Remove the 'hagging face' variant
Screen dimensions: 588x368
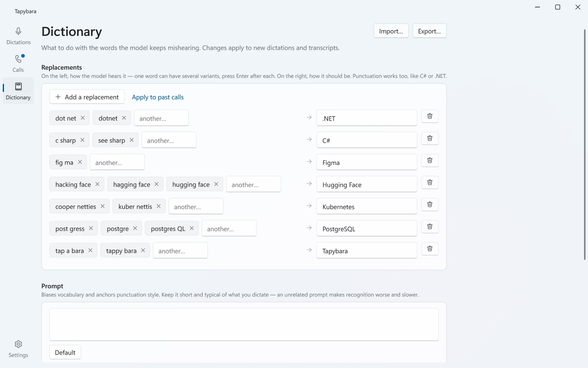pyautogui.click(x=156, y=184)
